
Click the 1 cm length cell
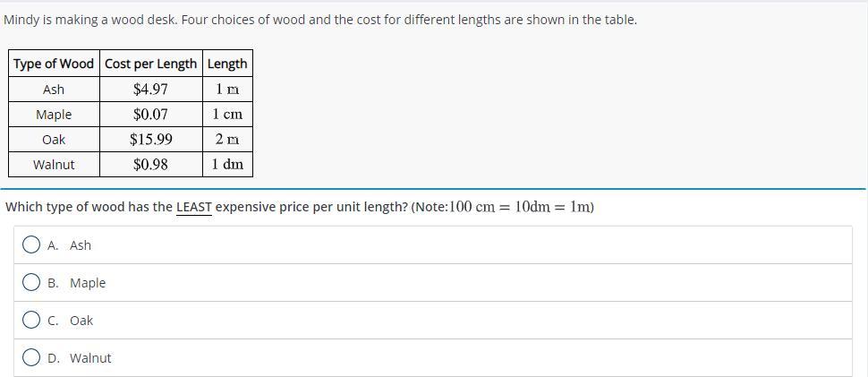pyautogui.click(x=227, y=115)
